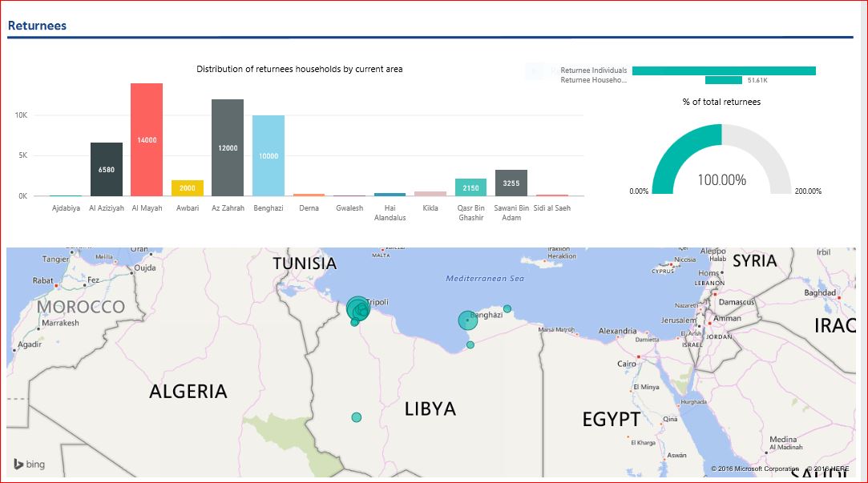Screen dimensions: 868x483
Task: Click the 'TUNISIA' label on map
Action: (305, 264)
